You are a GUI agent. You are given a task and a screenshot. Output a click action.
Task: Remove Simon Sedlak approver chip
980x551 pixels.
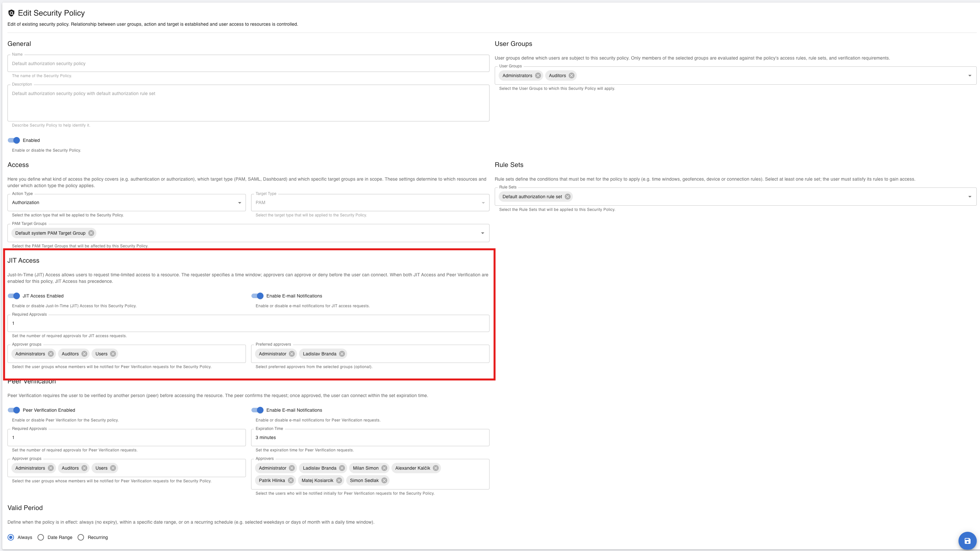click(384, 481)
